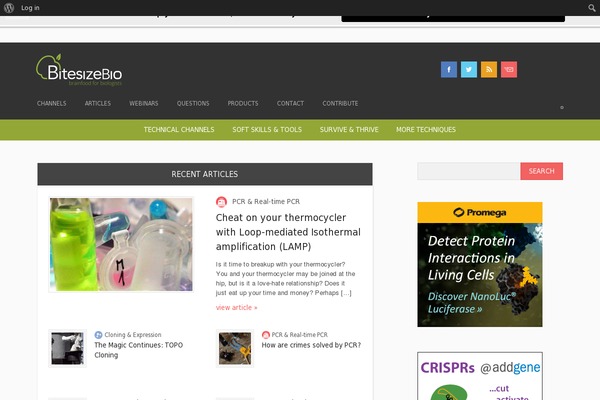This screenshot has width=600, height=400.
Task: Click PCR category icon beside crimes article
Action: [266, 335]
